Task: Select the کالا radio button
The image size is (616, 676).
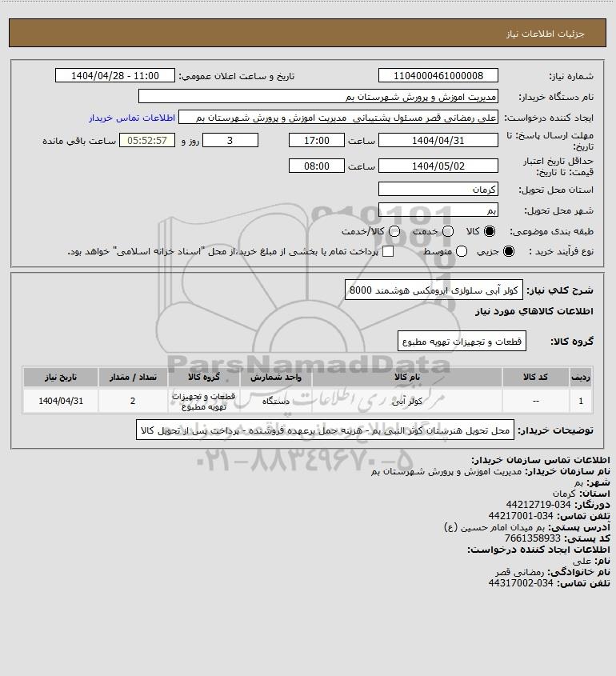Action: click(490, 231)
